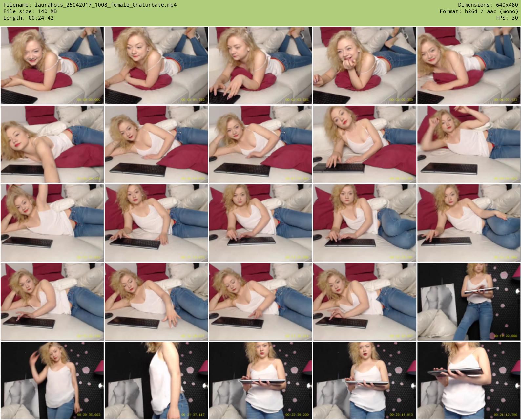
Task: Click the standing thumbnail at 00:19:33
Action: point(469,302)
